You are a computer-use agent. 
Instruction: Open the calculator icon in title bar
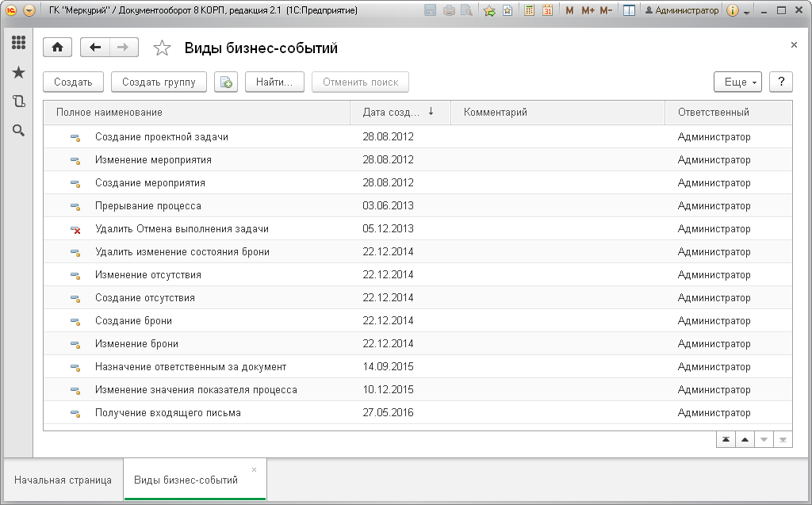(x=529, y=10)
